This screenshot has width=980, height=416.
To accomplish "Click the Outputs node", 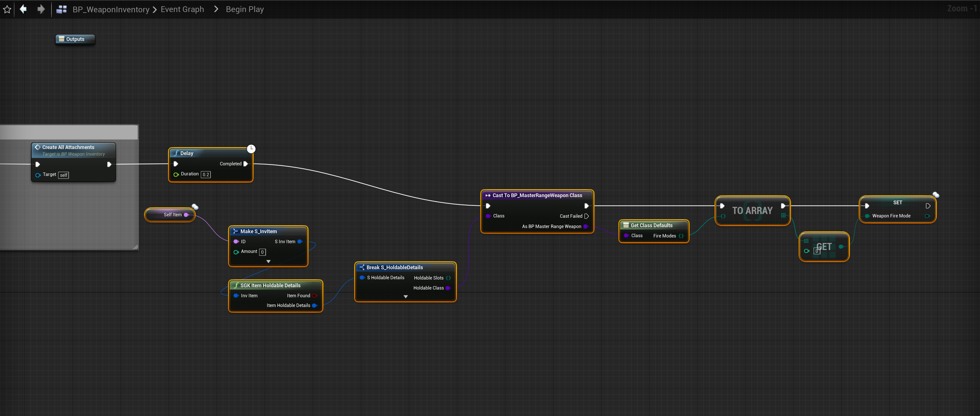I will [x=75, y=39].
